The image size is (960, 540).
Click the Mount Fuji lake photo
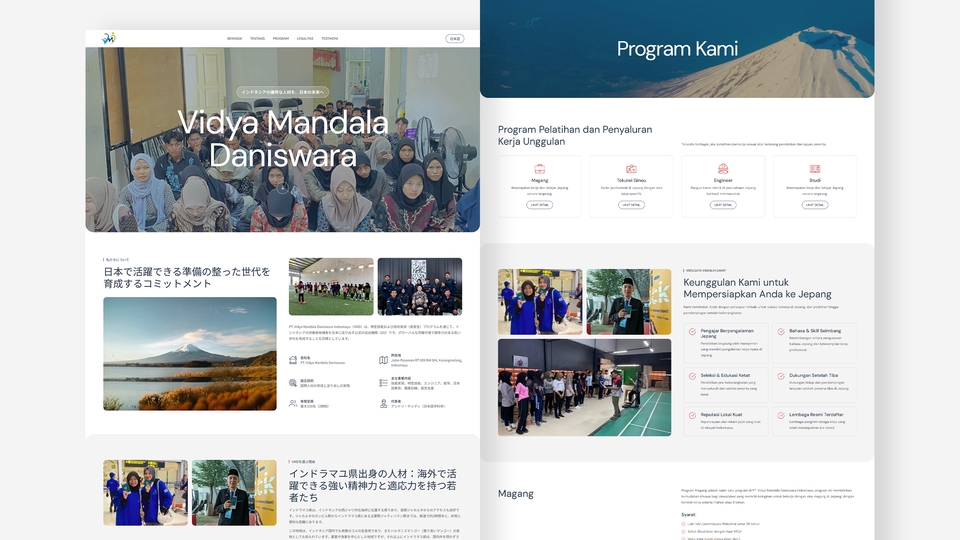(190, 353)
